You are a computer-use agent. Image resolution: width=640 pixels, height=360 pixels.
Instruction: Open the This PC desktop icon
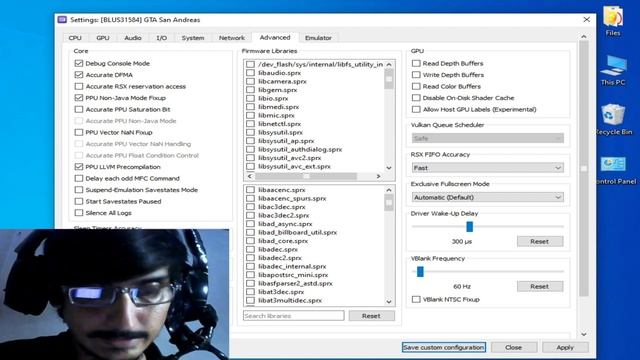[613, 70]
